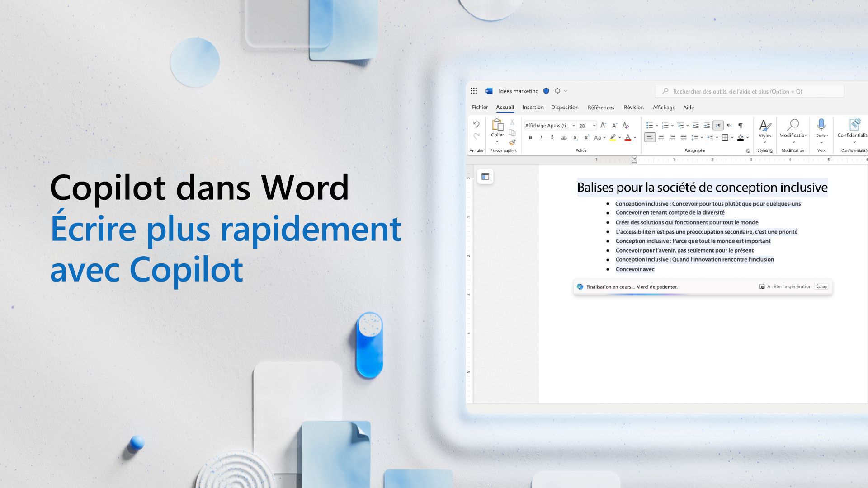Apply strikethrough formatting
This screenshot has width=868, height=488.
564,137
